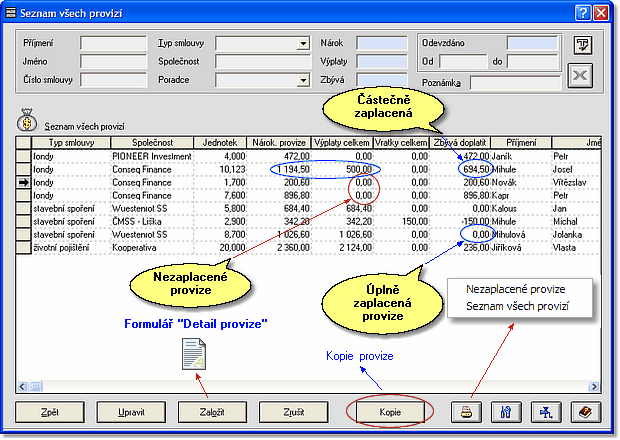Expand the Typ smlouvy dropdown
The width and height of the screenshot is (620, 440).
click(302, 44)
